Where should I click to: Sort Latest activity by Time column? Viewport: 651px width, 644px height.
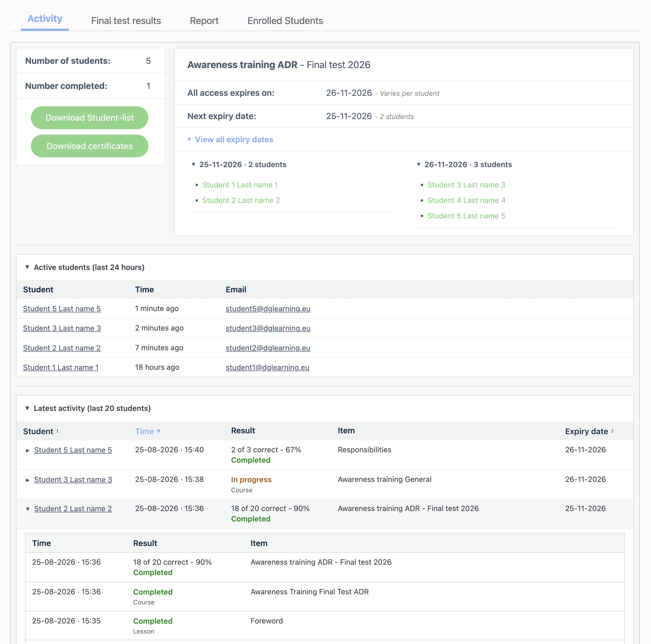click(x=148, y=431)
